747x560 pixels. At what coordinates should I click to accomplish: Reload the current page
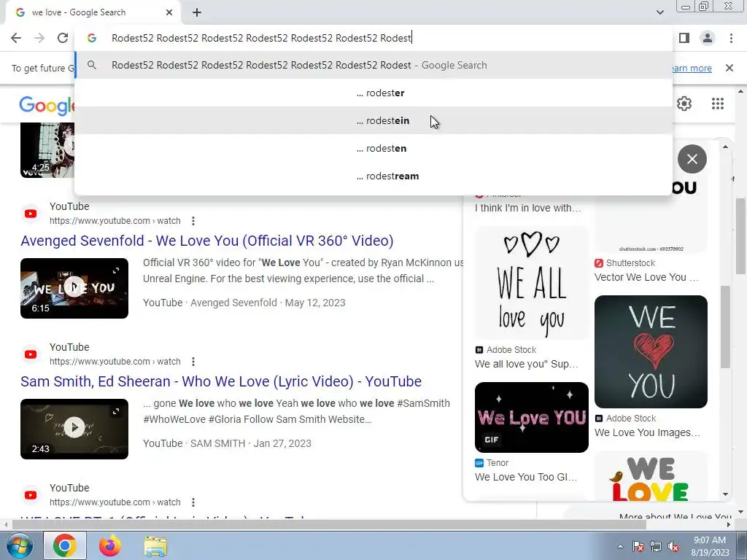pyautogui.click(x=63, y=38)
